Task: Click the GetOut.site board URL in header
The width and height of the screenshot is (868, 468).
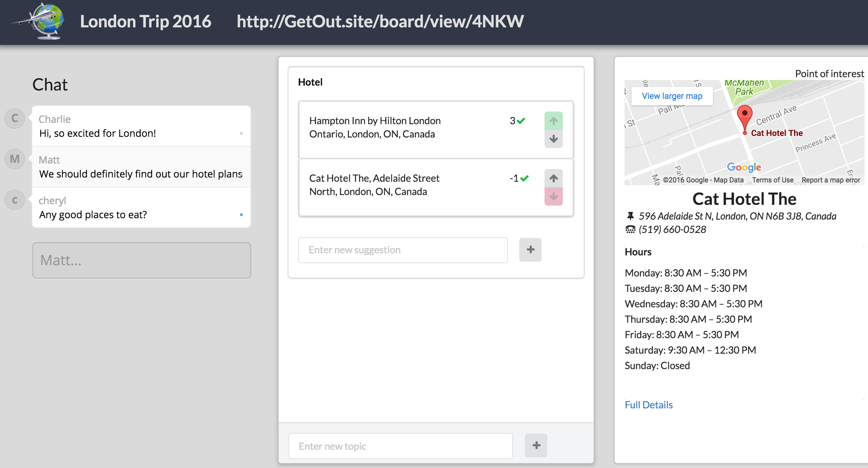Action: (380, 21)
